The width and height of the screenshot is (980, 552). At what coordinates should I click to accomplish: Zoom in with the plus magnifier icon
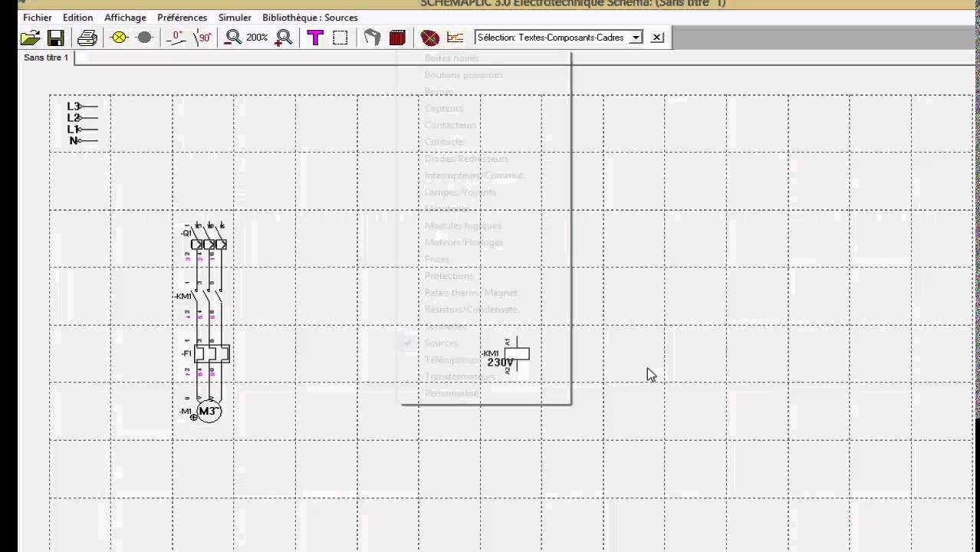pyautogui.click(x=284, y=38)
